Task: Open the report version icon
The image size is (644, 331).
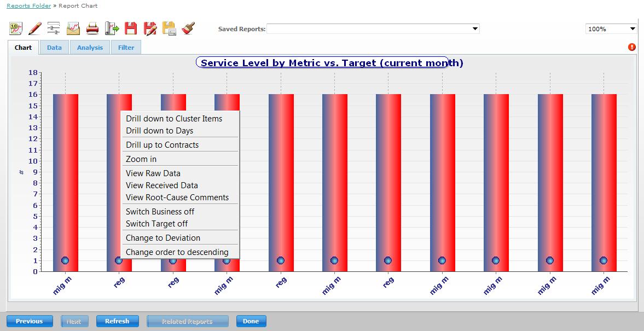Action: click(x=14, y=27)
